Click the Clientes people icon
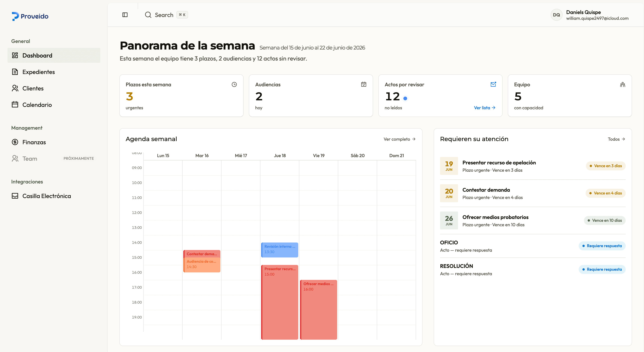The width and height of the screenshot is (644, 352). 15,88
